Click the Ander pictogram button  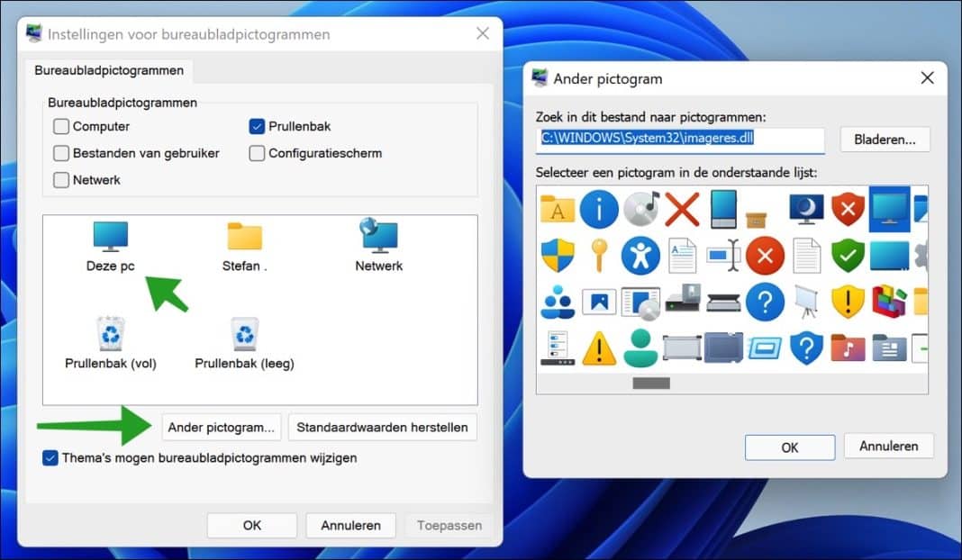[x=222, y=427]
